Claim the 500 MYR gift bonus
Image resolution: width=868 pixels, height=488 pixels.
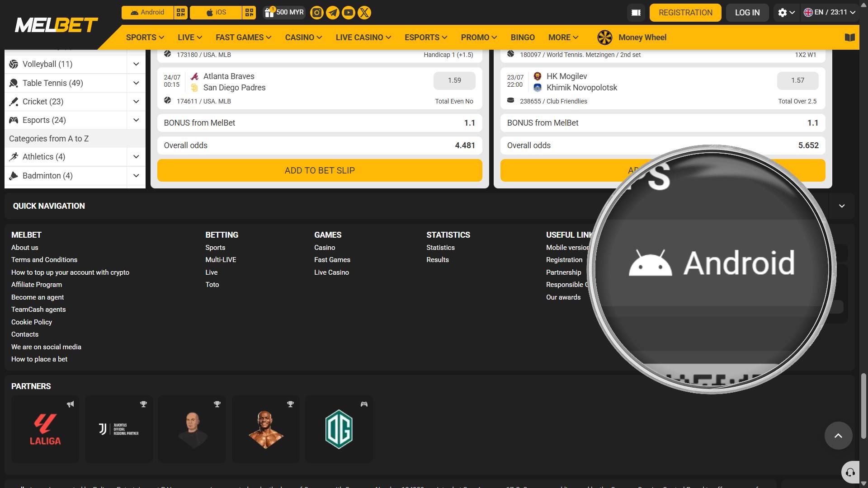click(x=284, y=12)
